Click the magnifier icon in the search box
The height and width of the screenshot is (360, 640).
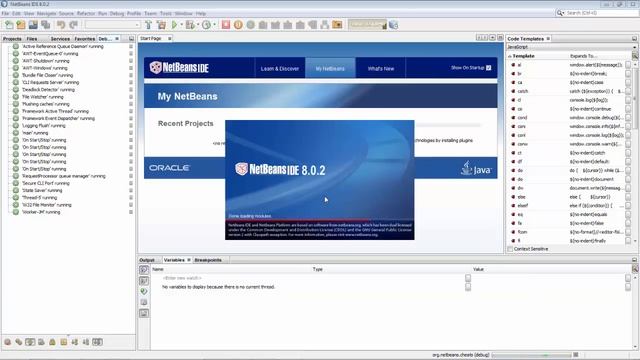coord(560,13)
